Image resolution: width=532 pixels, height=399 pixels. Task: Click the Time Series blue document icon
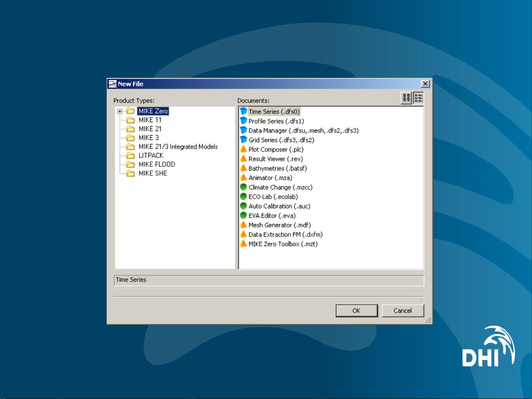point(243,111)
